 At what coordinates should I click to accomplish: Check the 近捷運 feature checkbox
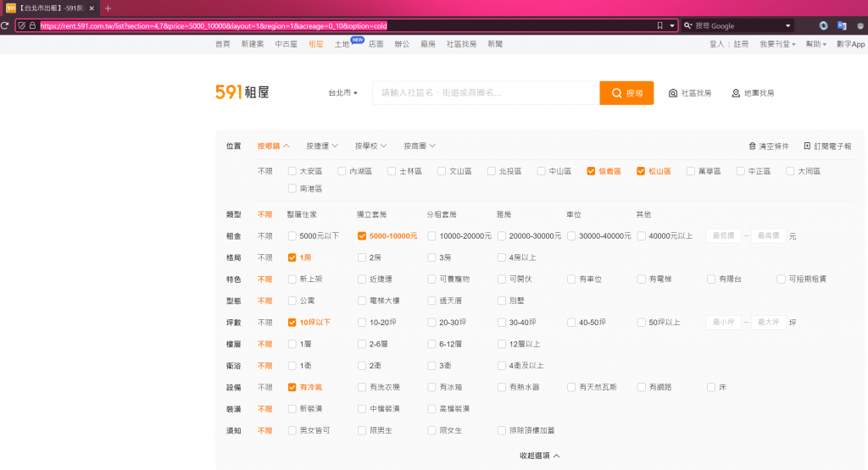[362, 279]
